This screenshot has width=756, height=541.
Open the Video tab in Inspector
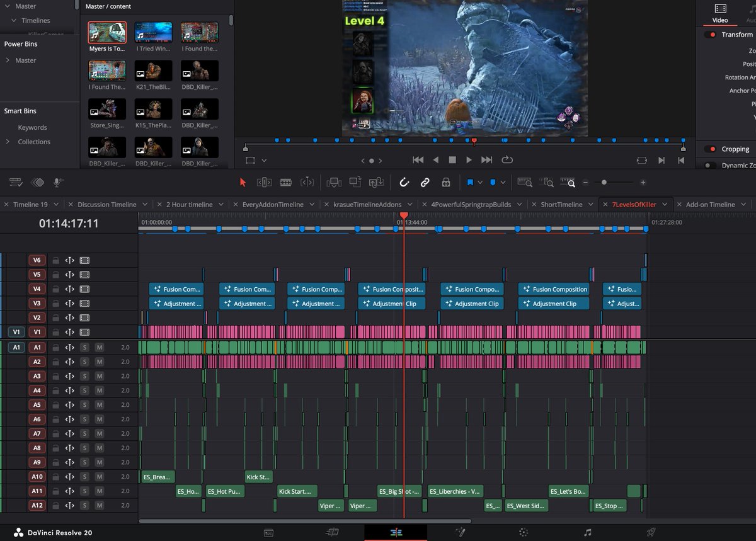tap(720, 13)
